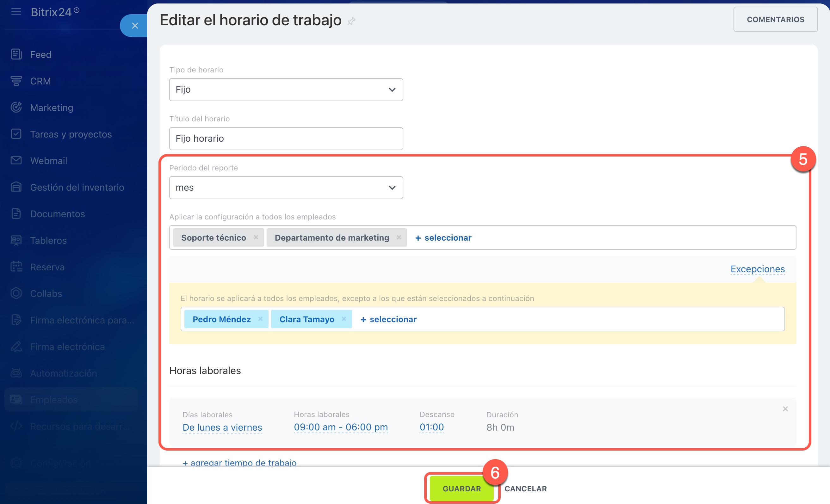Change working days De lunes a viernes
830x504 pixels.
click(x=222, y=427)
